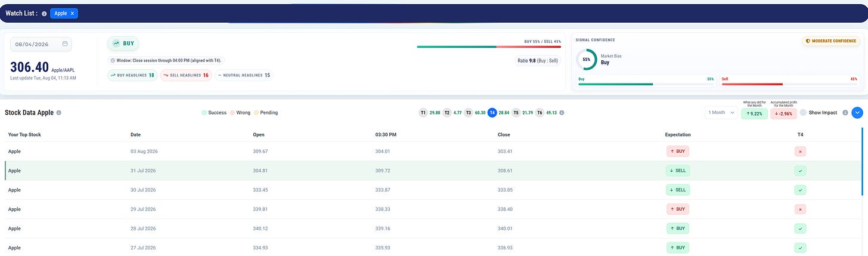Click close price 333.85
The image size is (868, 256).
tap(505, 190)
